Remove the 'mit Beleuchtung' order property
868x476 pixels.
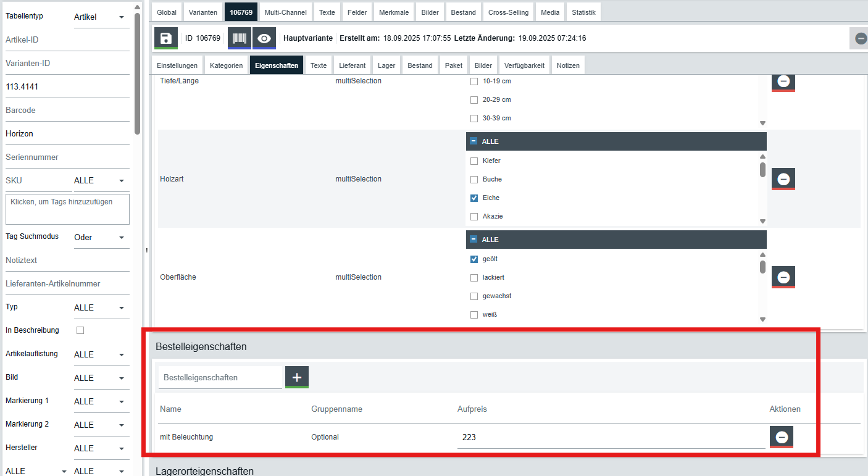coord(782,437)
